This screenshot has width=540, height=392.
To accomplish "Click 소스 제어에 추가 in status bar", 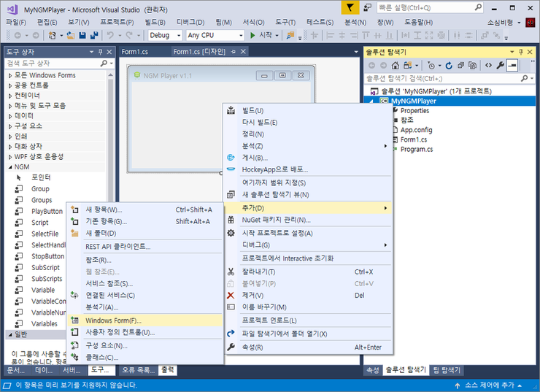I will 489,385.
